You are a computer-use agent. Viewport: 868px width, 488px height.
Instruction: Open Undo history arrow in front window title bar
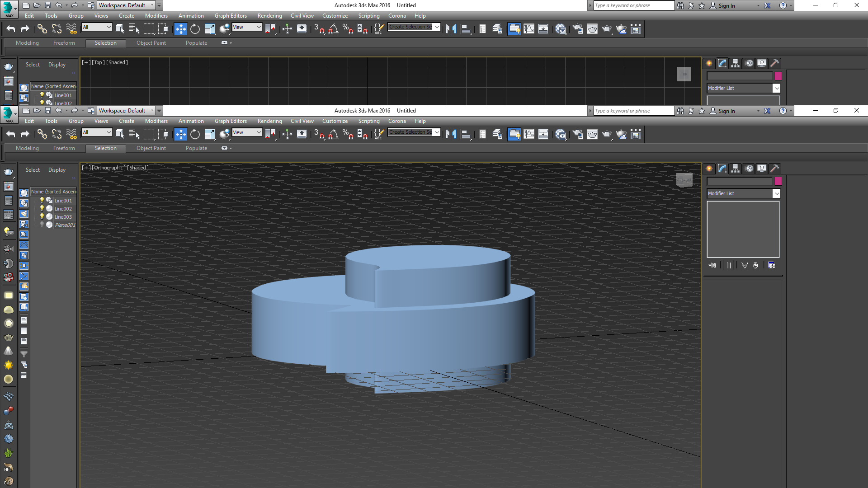[x=66, y=111]
